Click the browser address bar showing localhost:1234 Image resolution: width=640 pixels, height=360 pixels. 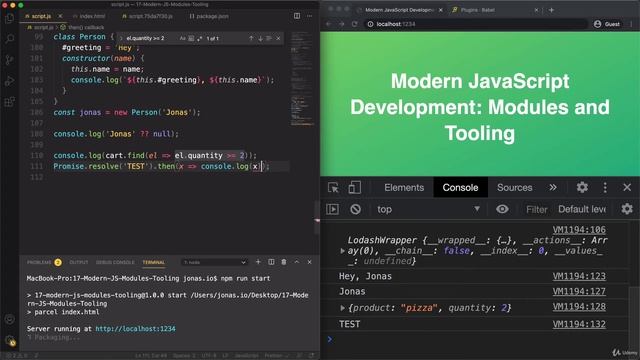476,24
